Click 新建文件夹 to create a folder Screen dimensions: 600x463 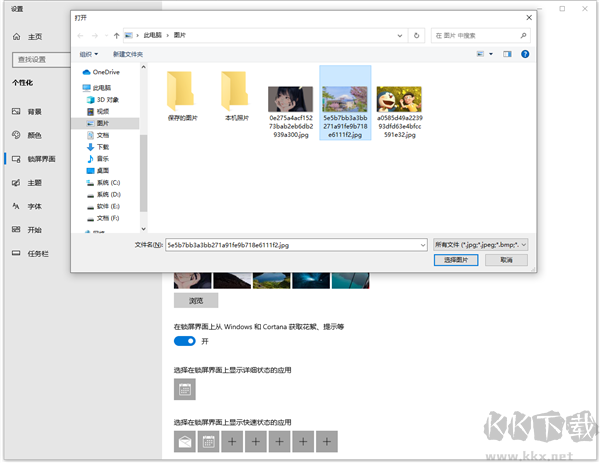[128, 54]
